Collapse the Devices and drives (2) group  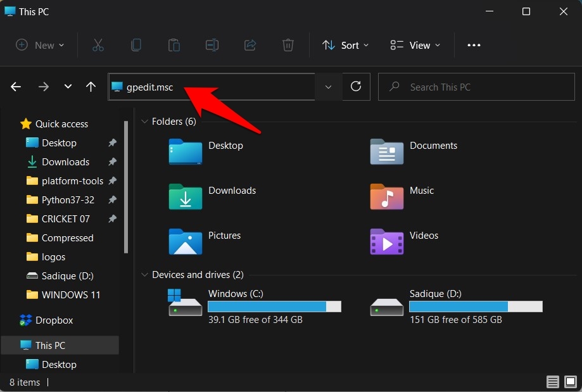coord(144,275)
